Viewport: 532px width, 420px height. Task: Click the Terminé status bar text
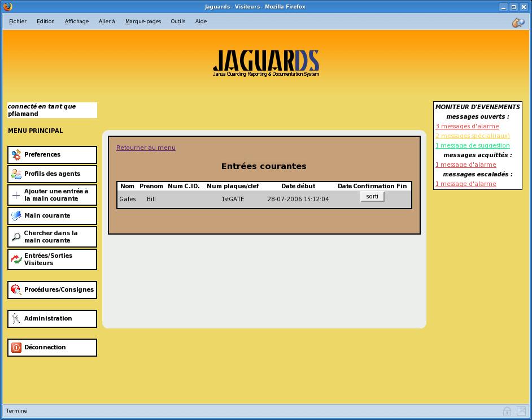pos(16,411)
